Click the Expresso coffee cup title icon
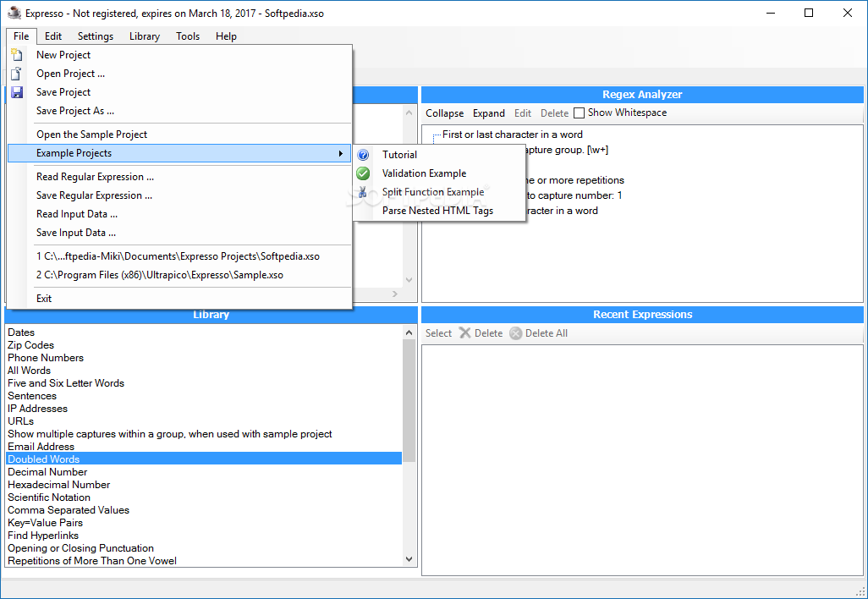Viewport: 868px width, 599px height. 14,13
